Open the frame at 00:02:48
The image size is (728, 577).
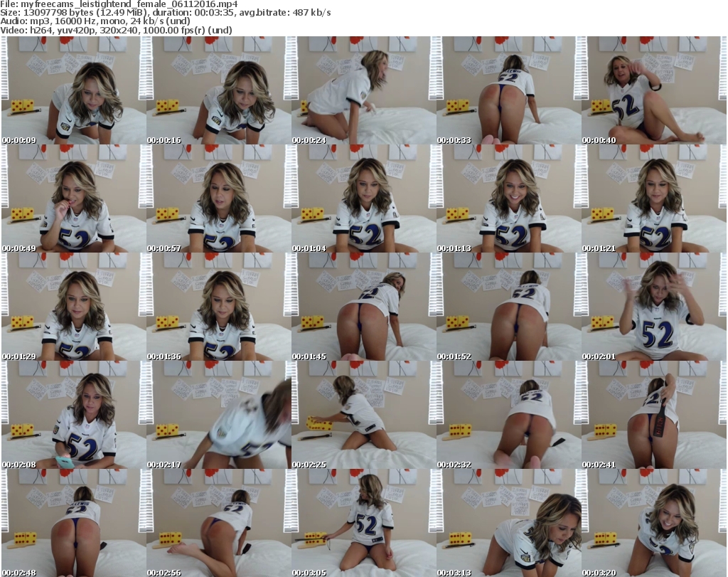click(x=74, y=523)
